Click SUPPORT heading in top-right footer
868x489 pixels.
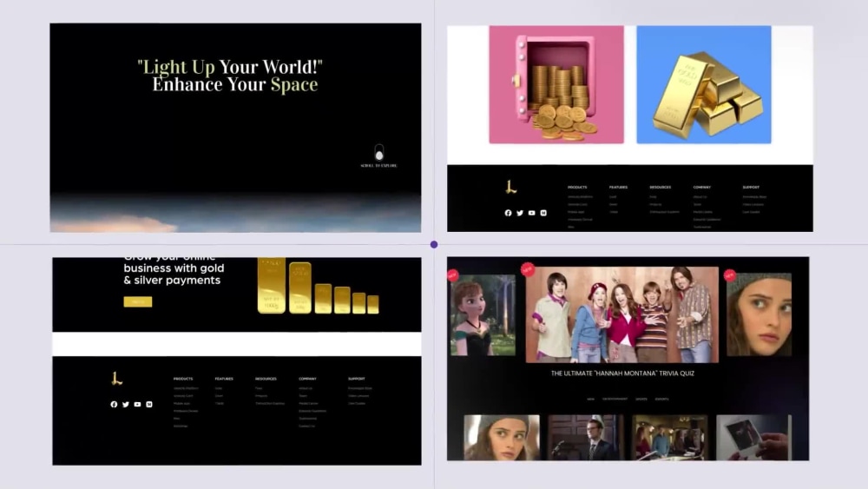coord(751,188)
